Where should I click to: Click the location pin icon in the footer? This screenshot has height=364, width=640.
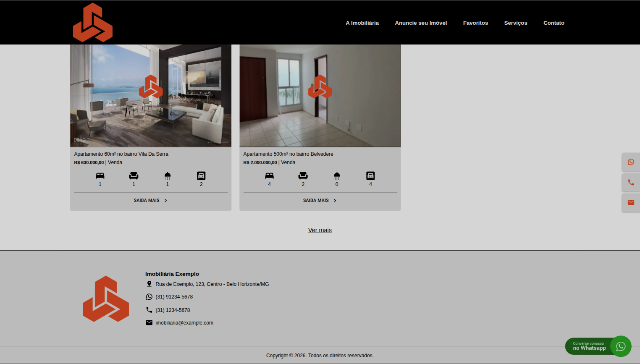coord(150,284)
